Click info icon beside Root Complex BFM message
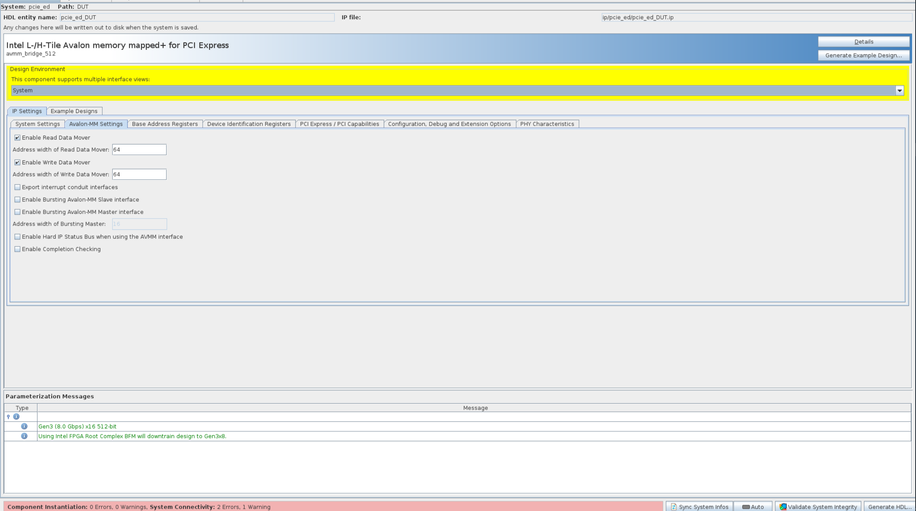Screen dimensions: 916x511 [x=24, y=436]
